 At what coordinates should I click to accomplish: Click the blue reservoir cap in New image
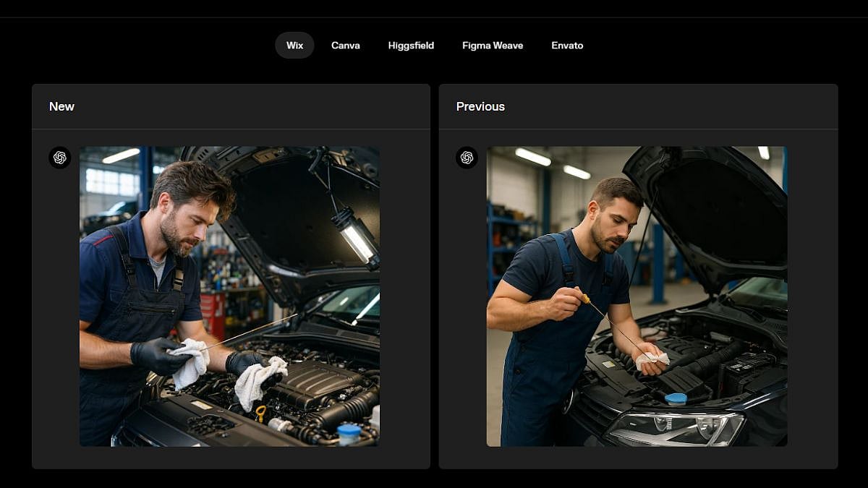click(x=349, y=431)
